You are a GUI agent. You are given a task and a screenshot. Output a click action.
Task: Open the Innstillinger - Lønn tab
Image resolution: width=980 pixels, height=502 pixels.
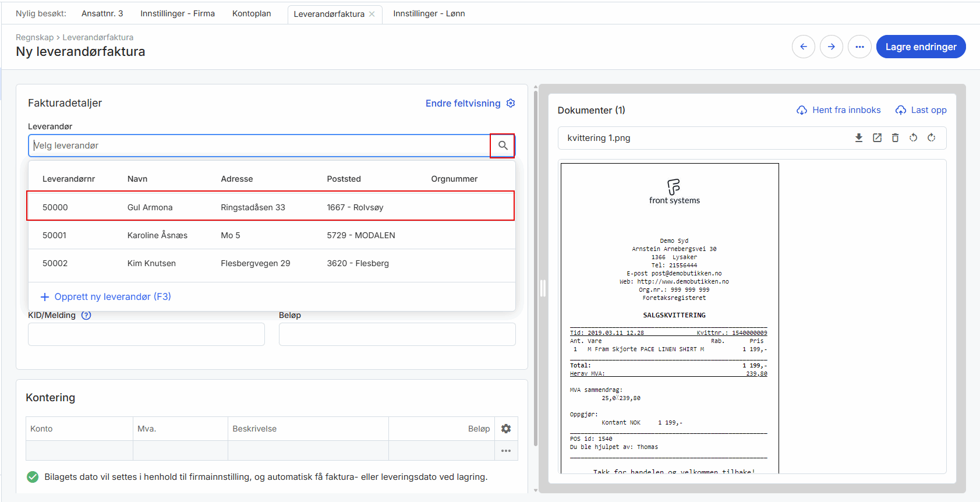click(429, 13)
